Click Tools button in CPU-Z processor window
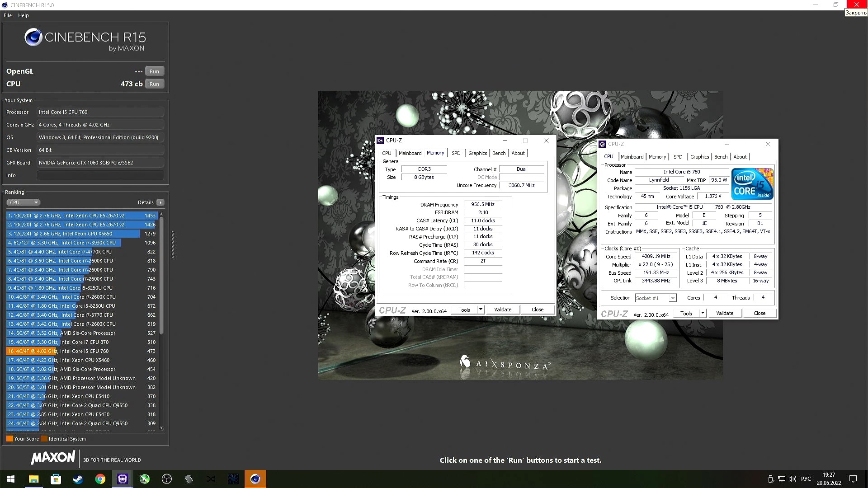 point(686,313)
